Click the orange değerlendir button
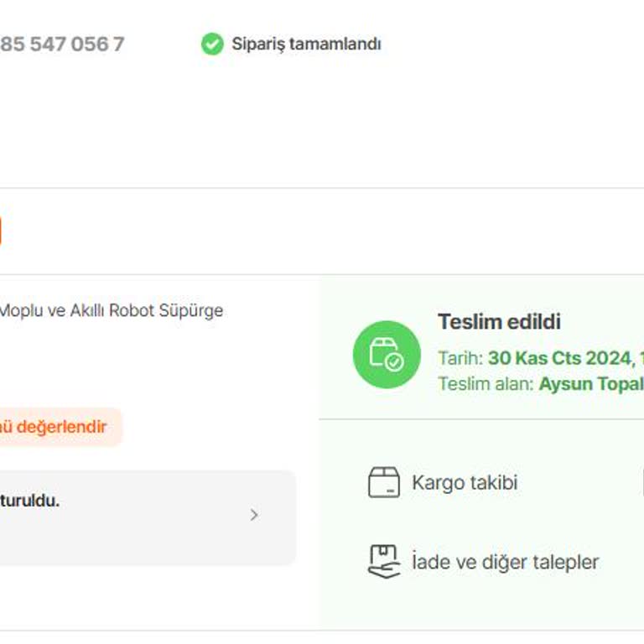Image resolution: width=644 pixels, height=644 pixels. click(x=60, y=427)
